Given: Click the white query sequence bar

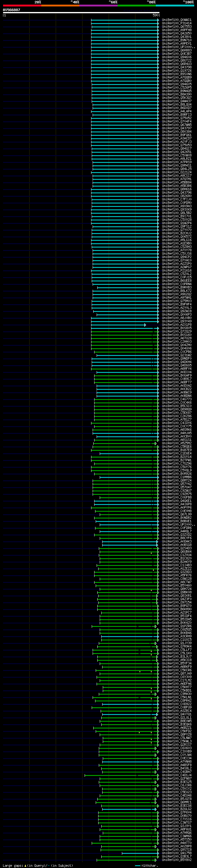Looking at the screenshot, I should click(x=81, y=13).
